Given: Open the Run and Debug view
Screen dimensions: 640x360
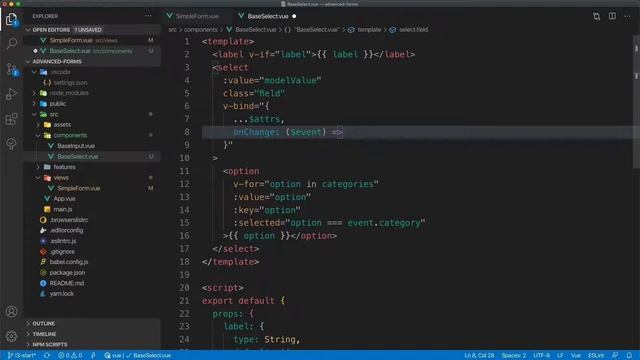Looking at the screenshot, I should tap(11, 94).
